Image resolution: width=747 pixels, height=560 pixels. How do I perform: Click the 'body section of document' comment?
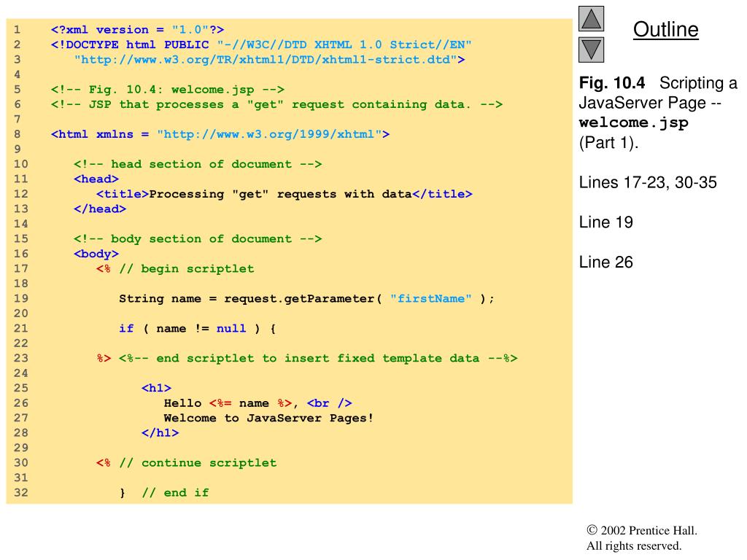coord(197,239)
